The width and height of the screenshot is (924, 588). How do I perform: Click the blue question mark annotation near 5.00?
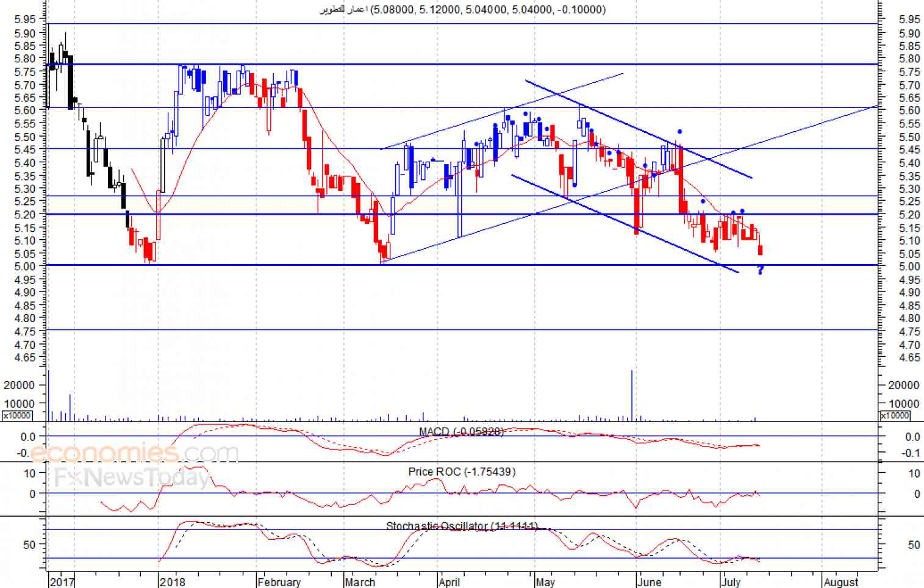760,270
